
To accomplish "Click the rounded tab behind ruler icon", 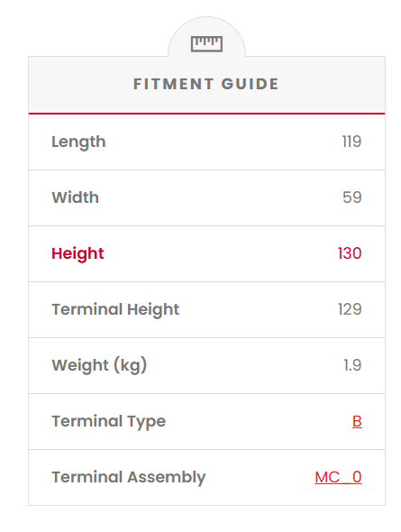I will (x=206, y=37).
